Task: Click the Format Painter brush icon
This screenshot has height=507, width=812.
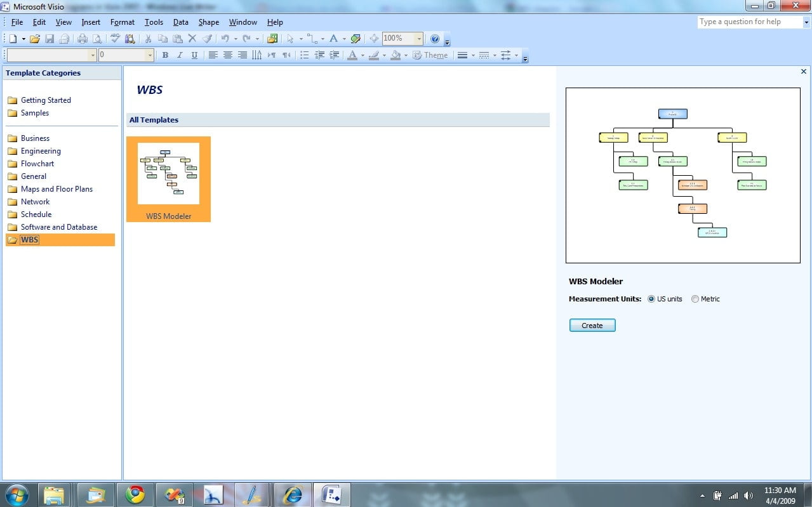Action: point(208,39)
